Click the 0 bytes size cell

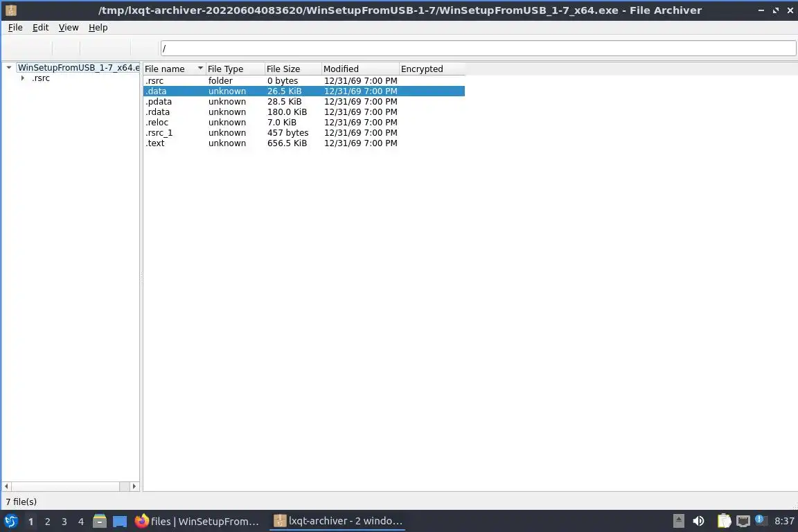click(x=283, y=80)
